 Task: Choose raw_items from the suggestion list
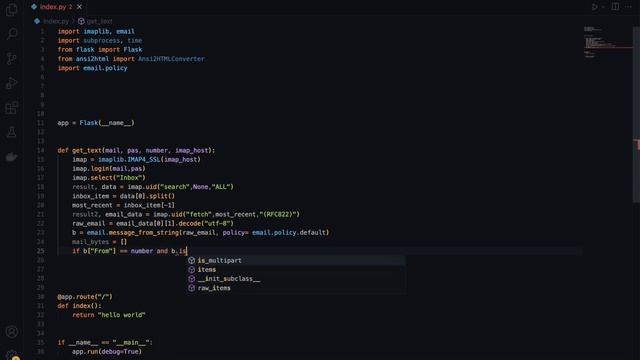coord(296,288)
